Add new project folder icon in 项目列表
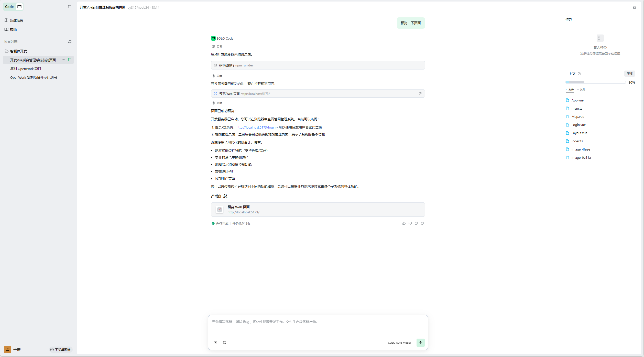Screen dimensions: 644x357 coord(70,41)
